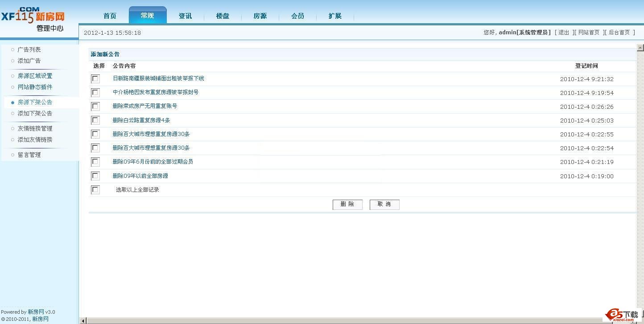Click the 公告内容 column header
Screen dimensions: 644x324
pos(124,66)
